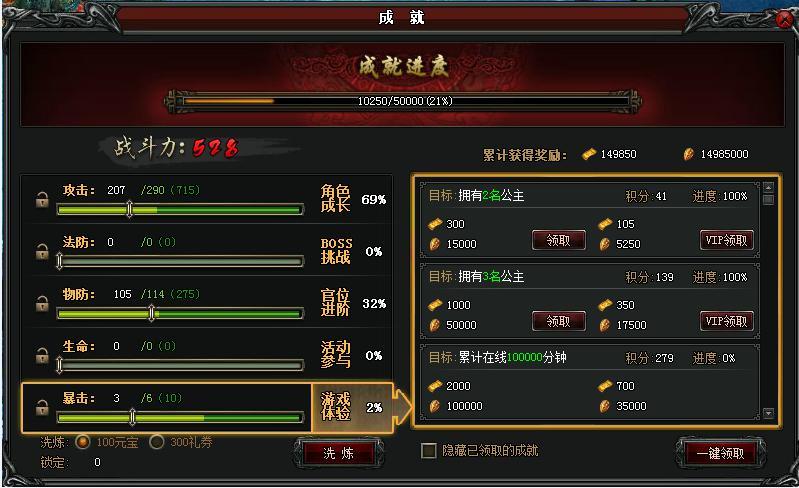
Task: Click the gold ingot icon next to 300 reward
Action: point(435,224)
